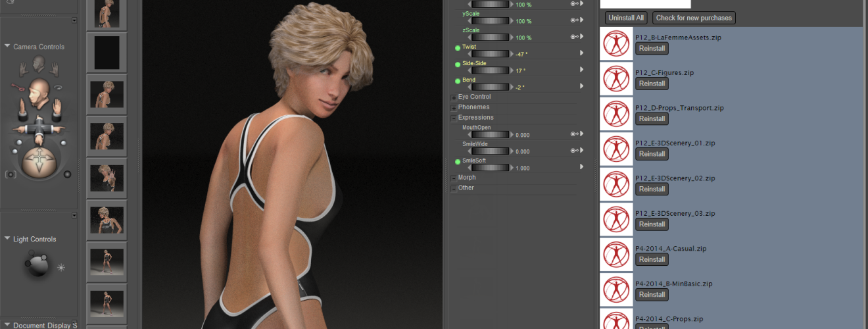Toggle the green dot next to SmileSoft
This screenshot has height=329, width=868.
(x=458, y=161)
